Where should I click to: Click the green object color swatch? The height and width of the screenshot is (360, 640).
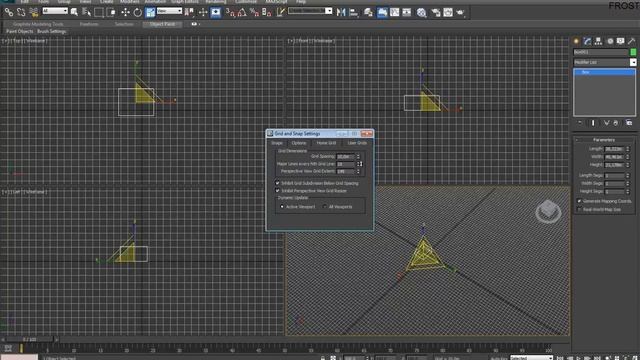click(x=633, y=52)
